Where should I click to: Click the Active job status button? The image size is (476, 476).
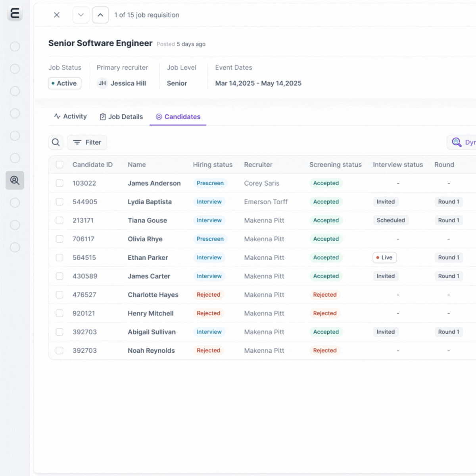[65, 83]
